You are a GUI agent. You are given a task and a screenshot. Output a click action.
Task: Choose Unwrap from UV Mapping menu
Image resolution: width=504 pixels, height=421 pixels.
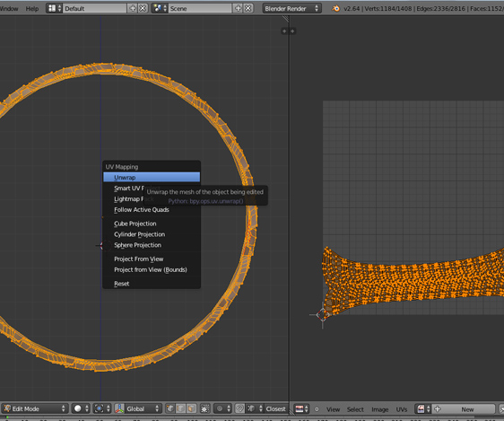(152, 177)
